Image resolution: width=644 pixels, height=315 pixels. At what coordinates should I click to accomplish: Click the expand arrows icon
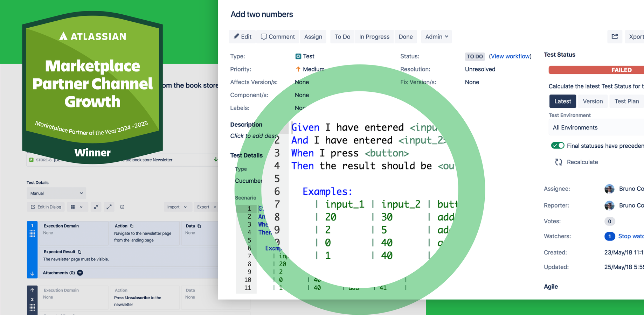pos(109,207)
